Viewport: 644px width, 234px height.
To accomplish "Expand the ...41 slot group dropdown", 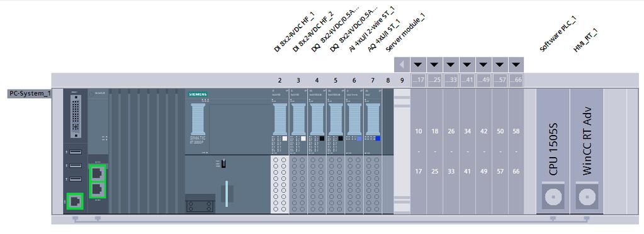I will click(467, 64).
